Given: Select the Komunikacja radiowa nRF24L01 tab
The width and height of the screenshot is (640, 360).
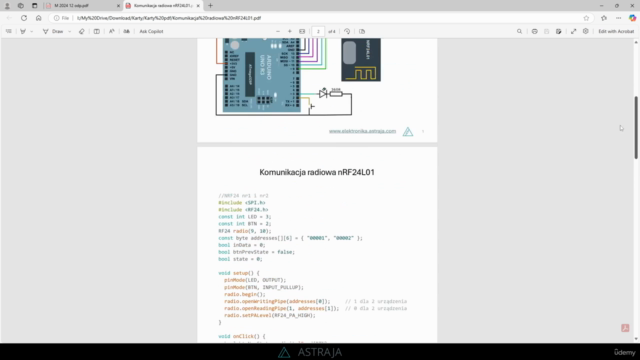Looking at the screenshot, I should (162, 6).
